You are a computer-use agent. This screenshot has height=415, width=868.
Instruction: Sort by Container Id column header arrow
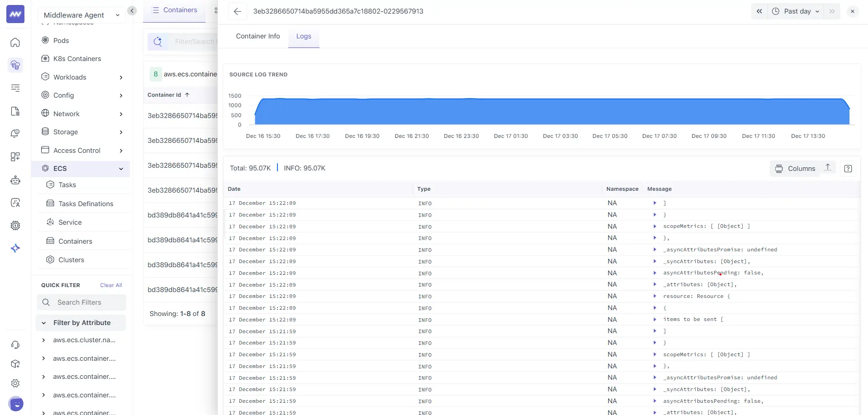point(187,94)
